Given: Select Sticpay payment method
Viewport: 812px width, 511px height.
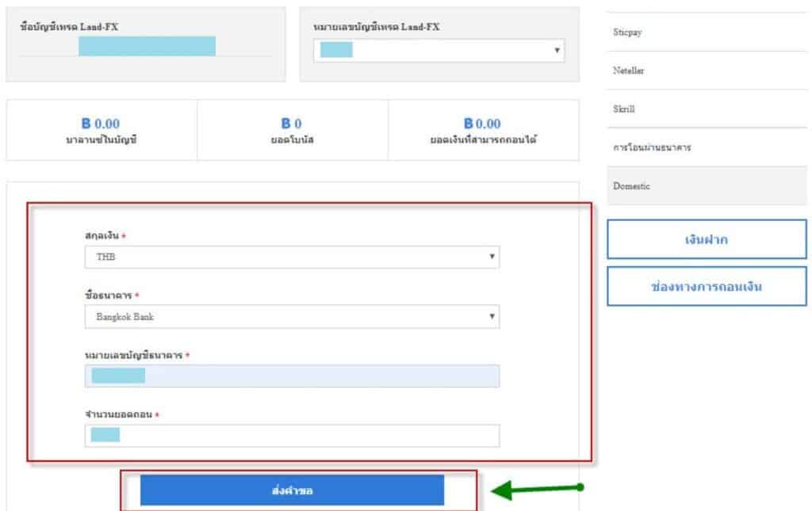Looking at the screenshot, I should click(707, 32).
